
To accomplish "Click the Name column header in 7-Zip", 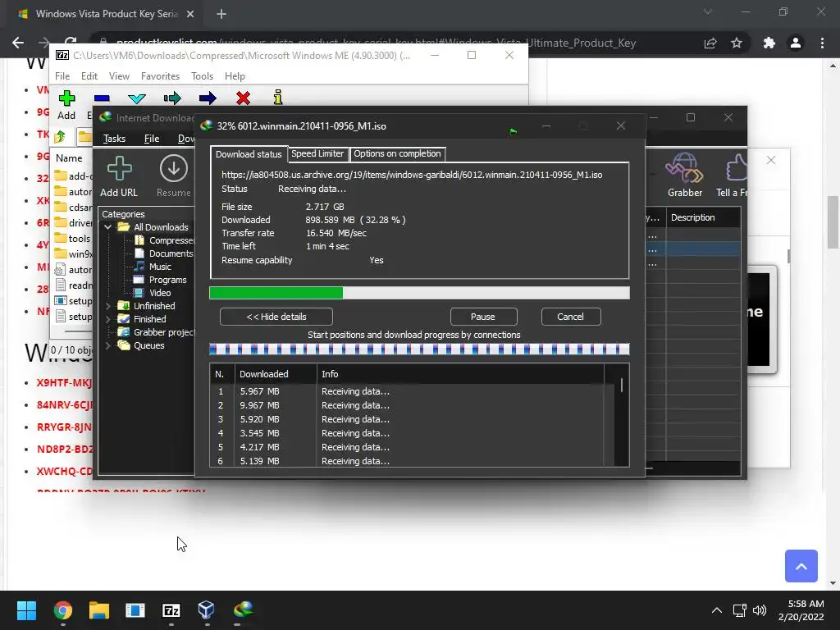I will click(x=69, y=158).
